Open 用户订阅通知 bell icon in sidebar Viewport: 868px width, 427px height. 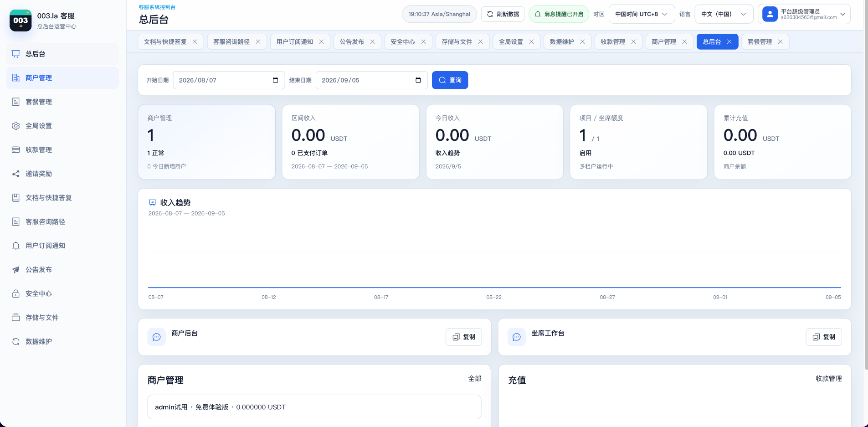pos(16,246)
